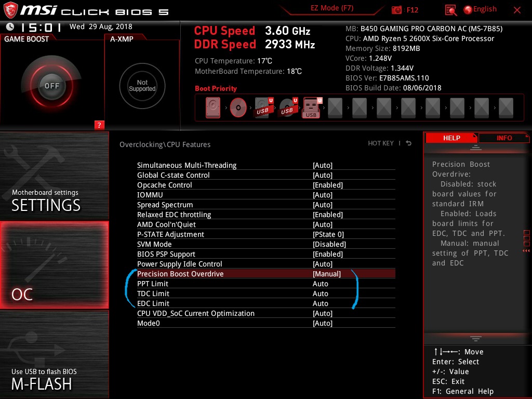The width and height of the screenshot is (532, 399).
Task: Click the HOT KEY label
Action: (381, 143)
